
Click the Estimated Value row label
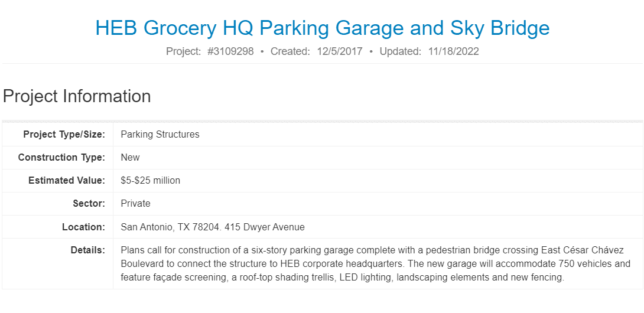tap(66, 181)
